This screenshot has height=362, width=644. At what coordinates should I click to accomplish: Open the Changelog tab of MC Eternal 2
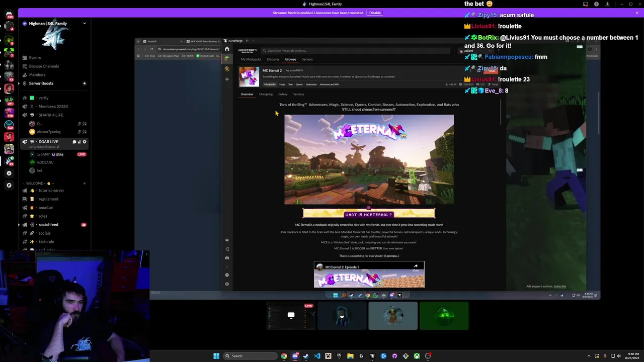point(266,94)
